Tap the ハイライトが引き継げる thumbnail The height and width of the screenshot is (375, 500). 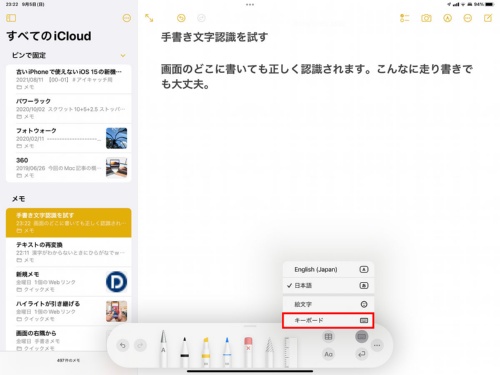pyautogui.click(x=116, y=311)
